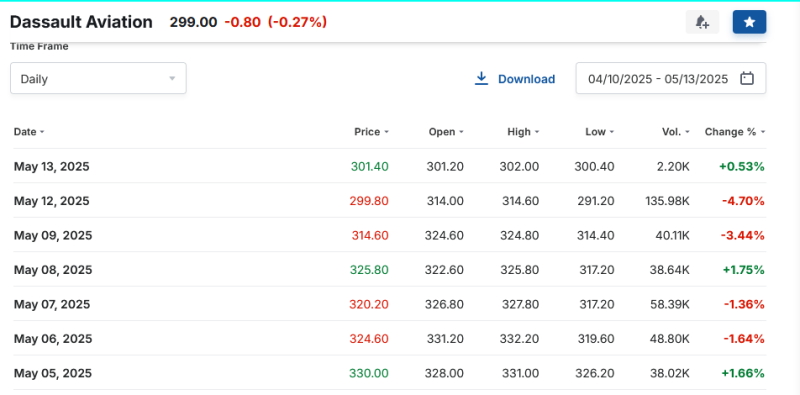Sort by the High column header

pos(523,132)
